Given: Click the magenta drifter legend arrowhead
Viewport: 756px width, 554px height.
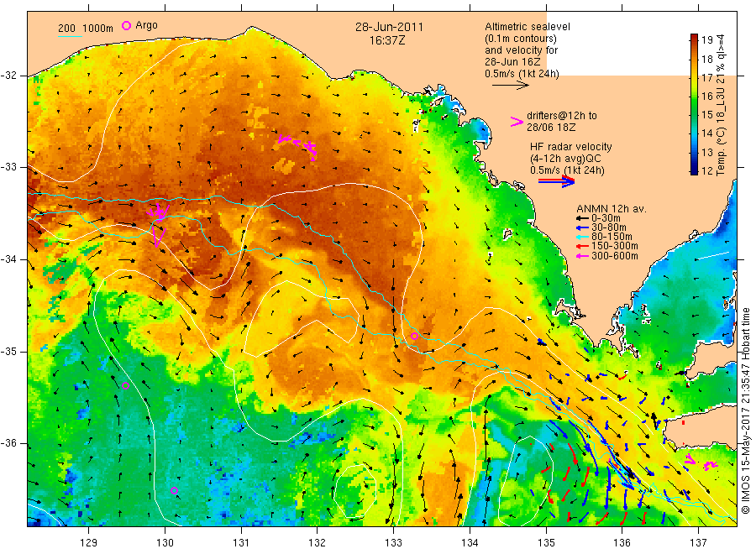Looking at the screenshot, I should pyautogui.click(x=517, y=122).
